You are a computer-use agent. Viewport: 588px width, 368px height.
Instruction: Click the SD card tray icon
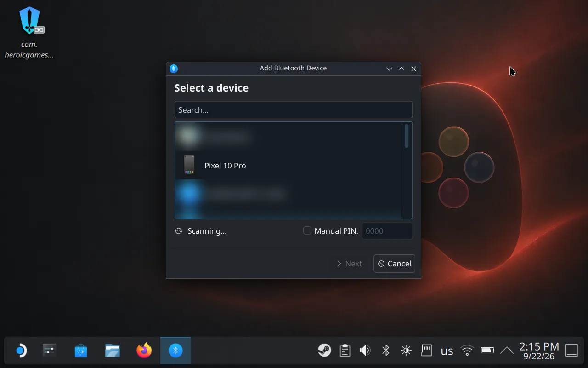coord(427,351)
